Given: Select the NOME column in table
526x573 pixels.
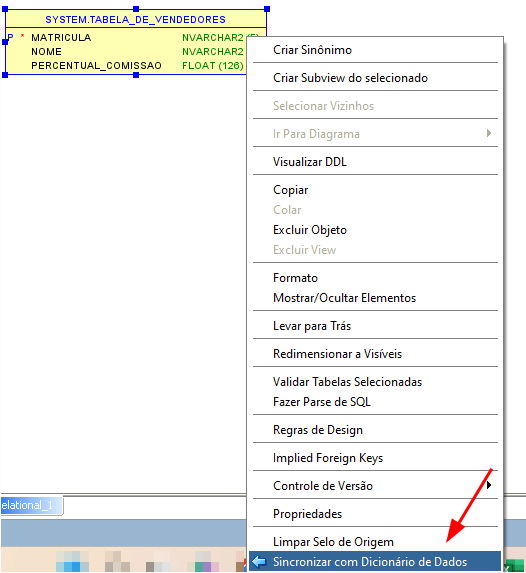Looking at the screenshot, I should 46,52.
